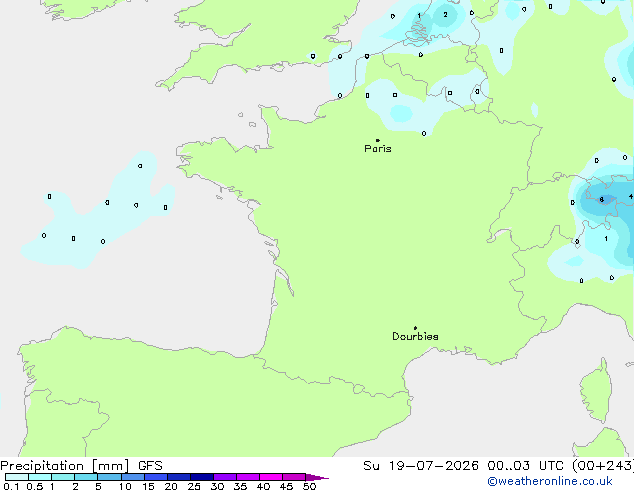Pick the 35–40 mm violet legend swatch
The width and height of the screenshot is (634, 490).
[x=248, y=477]
